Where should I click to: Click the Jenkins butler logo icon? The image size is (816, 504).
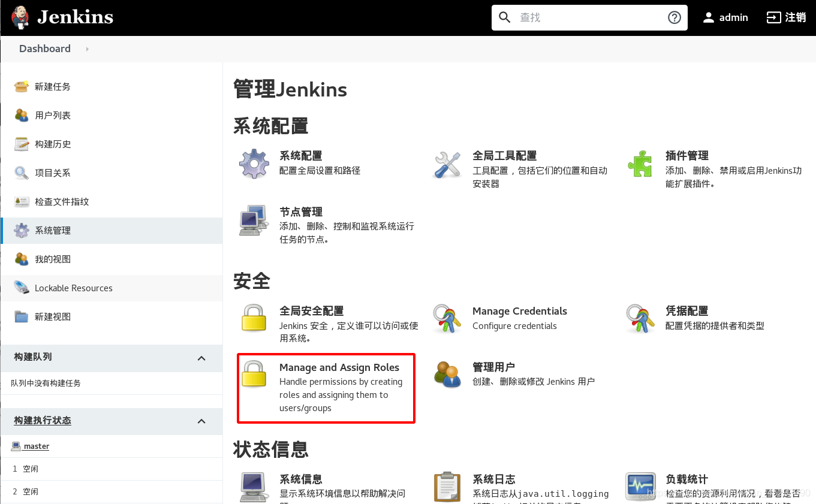[20, 17]
